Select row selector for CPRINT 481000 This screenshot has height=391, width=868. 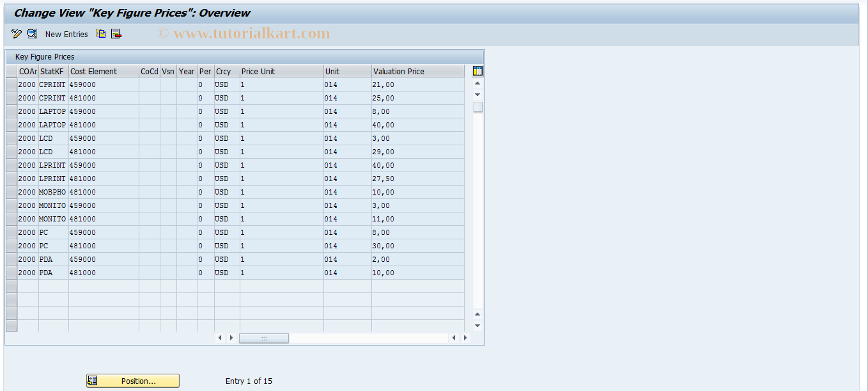click(x=12, y=98)
